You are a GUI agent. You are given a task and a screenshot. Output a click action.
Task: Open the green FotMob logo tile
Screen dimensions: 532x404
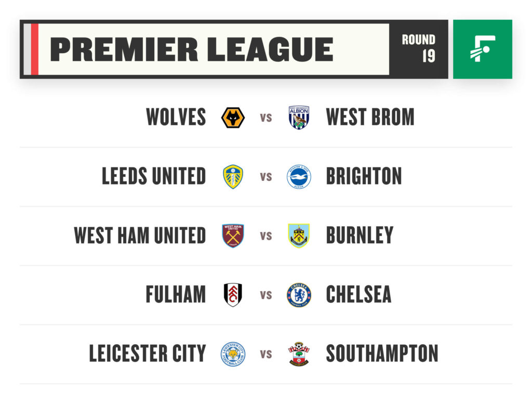tap(483, 49)
